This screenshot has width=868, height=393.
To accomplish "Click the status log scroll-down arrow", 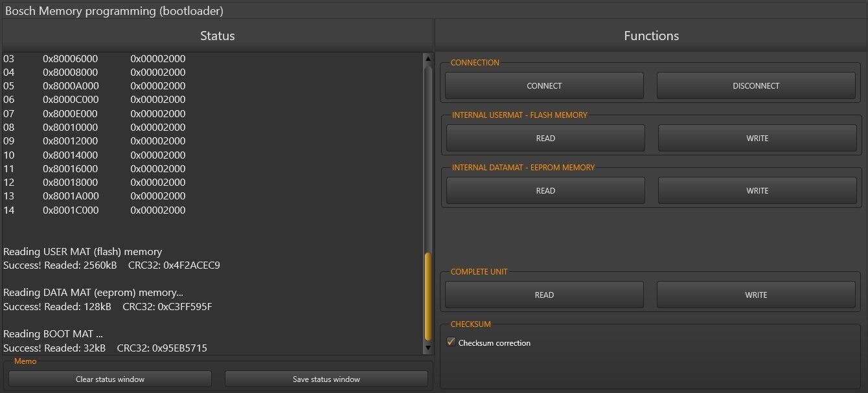I will [428, 348].
